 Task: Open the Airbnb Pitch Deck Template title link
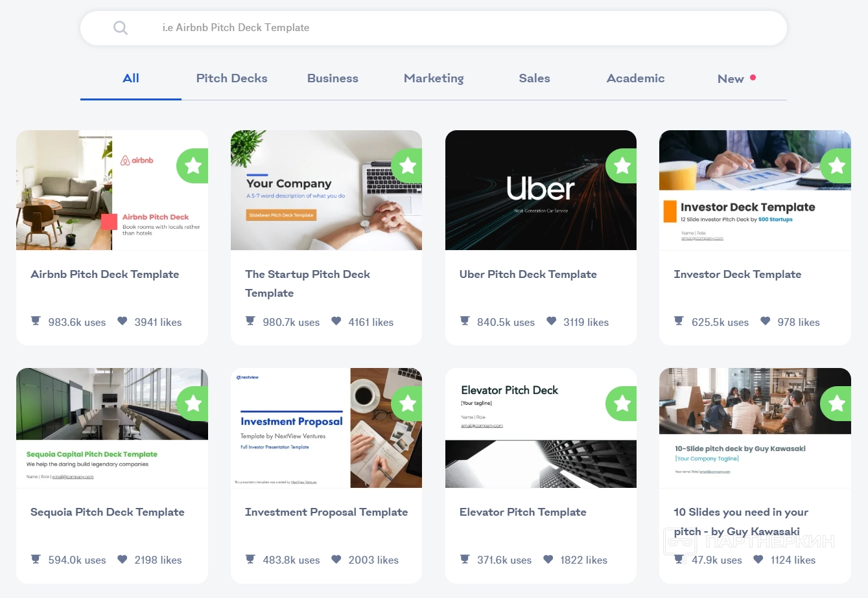(105, 275)
